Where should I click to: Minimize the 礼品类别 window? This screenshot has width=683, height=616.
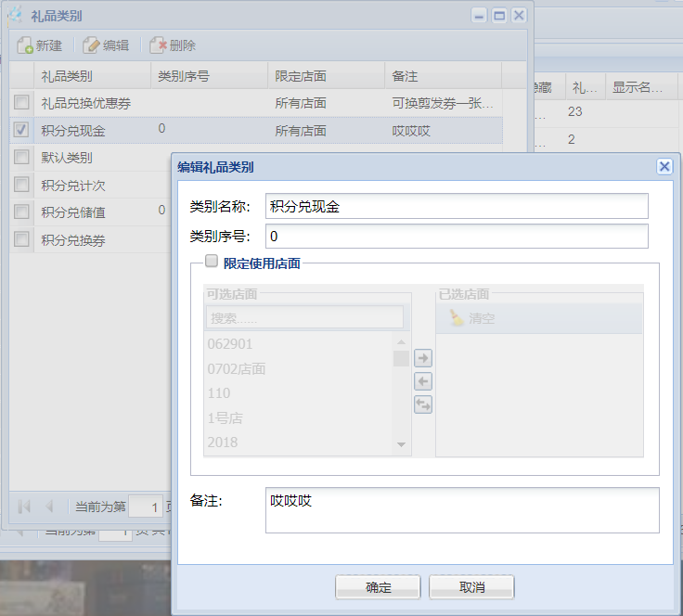[x=479, y=16]
